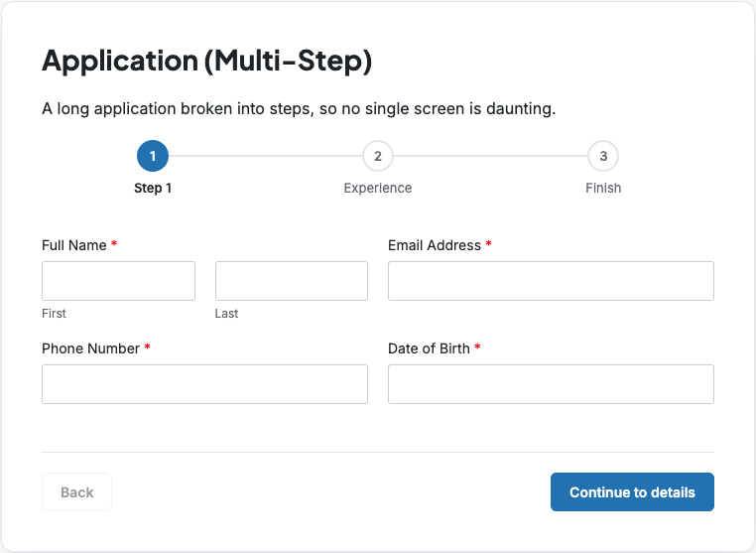Click the 'First' sublabel text

click(54, 314)
